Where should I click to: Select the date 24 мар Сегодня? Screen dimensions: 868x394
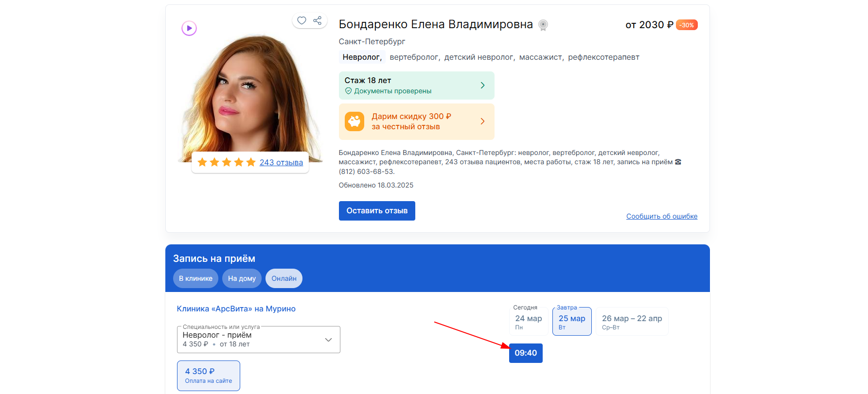tap(529, 321)
